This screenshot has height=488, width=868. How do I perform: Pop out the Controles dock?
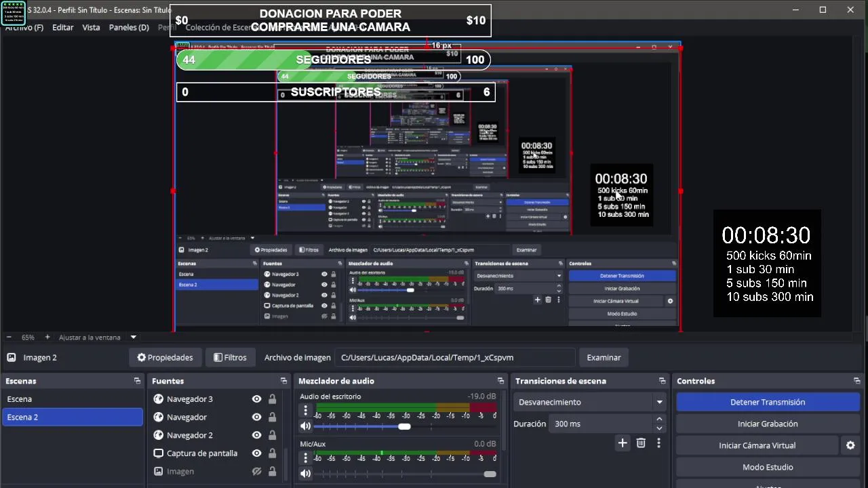click(857, 381)
